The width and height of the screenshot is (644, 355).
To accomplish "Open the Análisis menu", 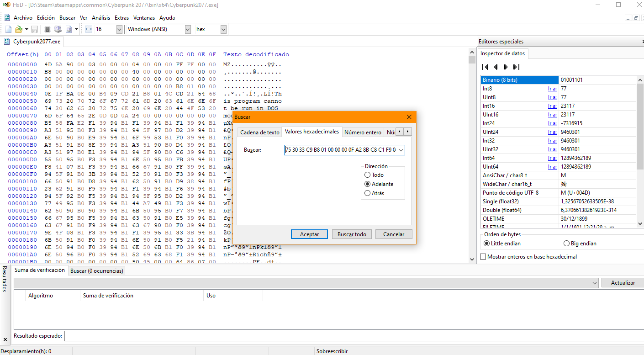I will [x=101, y=18].
